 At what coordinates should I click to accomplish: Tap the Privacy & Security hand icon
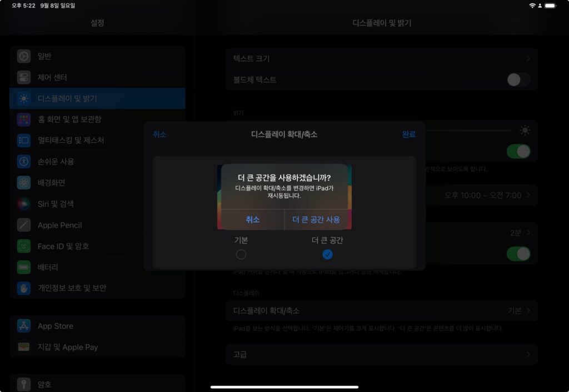pos(23,288)
